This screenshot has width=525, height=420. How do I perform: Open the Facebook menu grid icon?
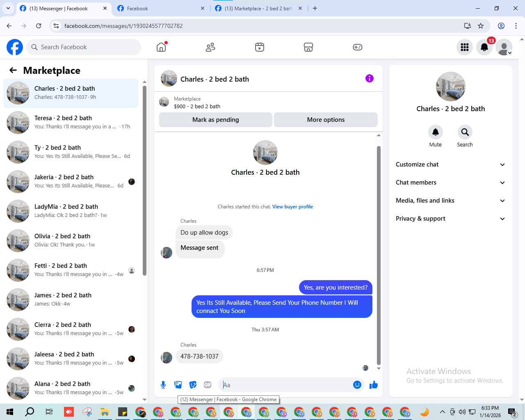coord(465,47)
